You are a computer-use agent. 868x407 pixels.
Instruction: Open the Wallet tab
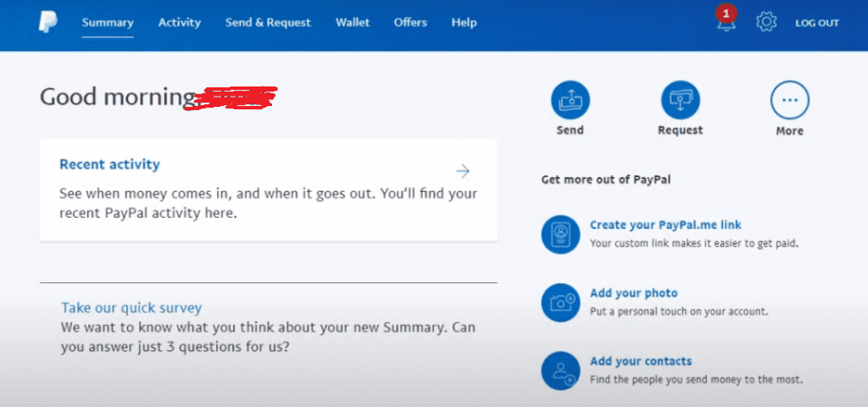353,23
